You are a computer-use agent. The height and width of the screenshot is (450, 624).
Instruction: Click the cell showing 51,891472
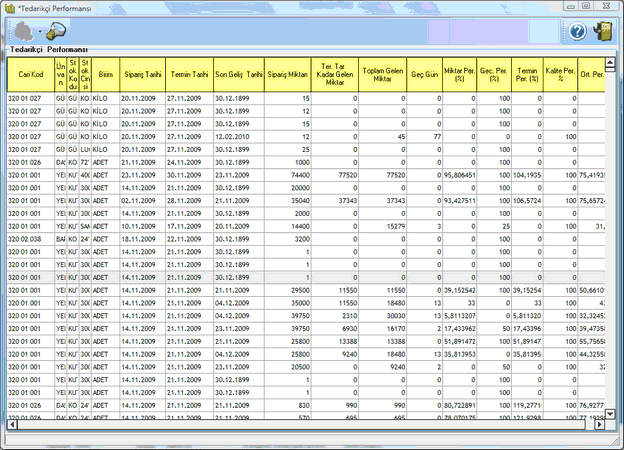[x=459, y=341]
